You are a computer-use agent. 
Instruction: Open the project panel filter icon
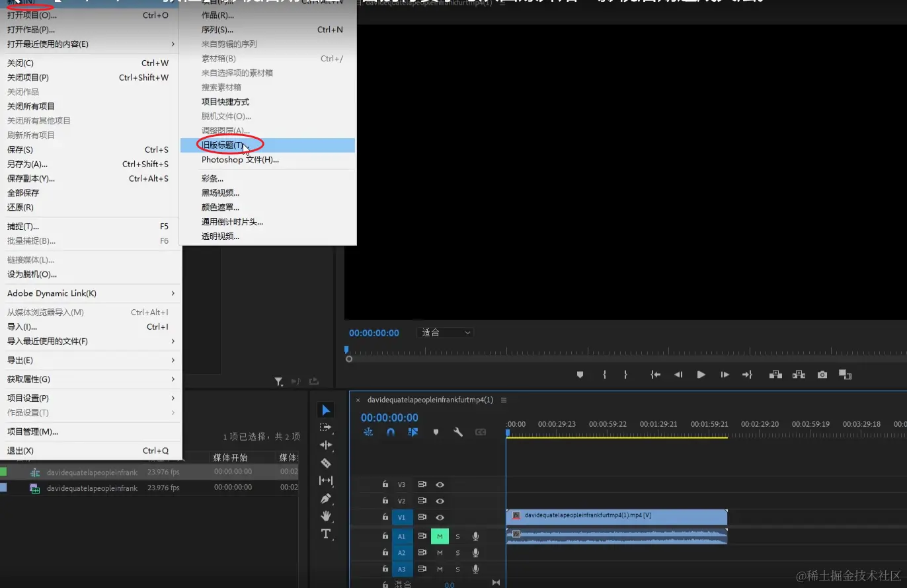pyautogui.click(x=279, y=381)
